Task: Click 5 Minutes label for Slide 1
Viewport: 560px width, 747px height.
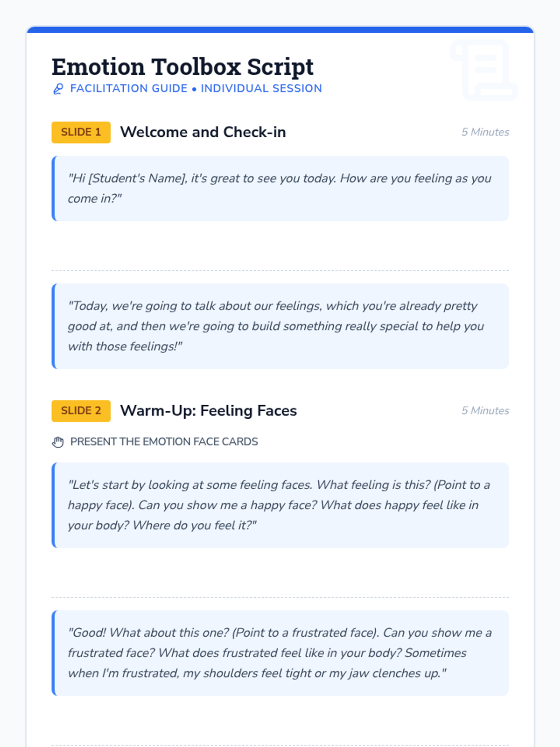Action: pos(485,132)
